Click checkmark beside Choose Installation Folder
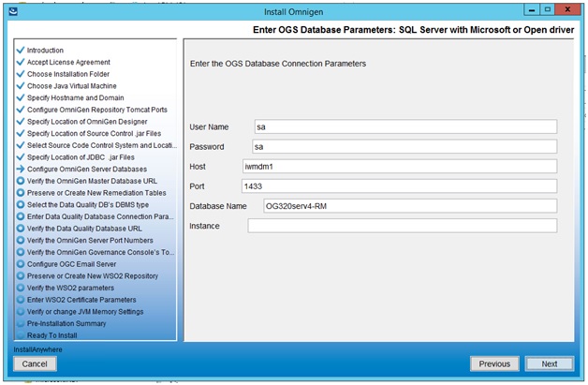 tap(21, 74)
